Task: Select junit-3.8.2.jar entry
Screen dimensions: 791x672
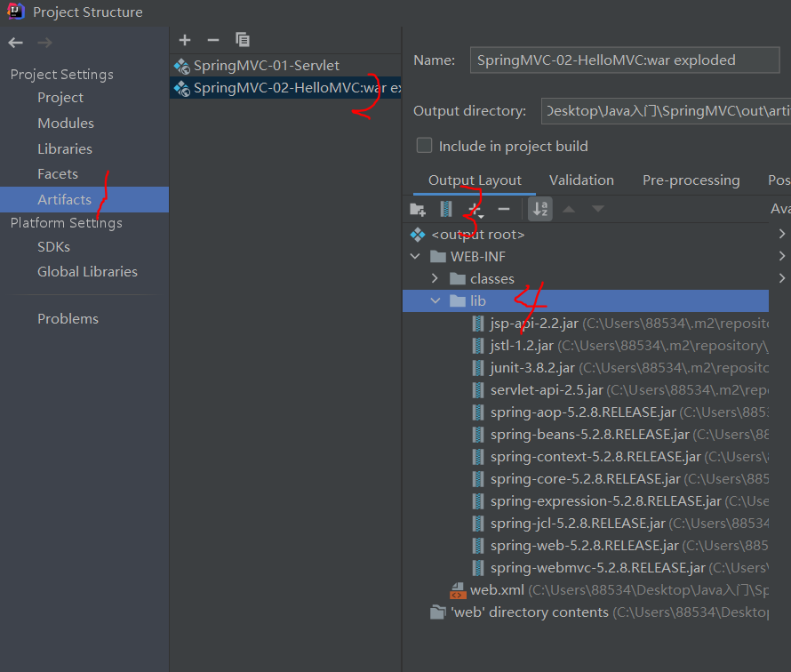Action: (585, 367)
